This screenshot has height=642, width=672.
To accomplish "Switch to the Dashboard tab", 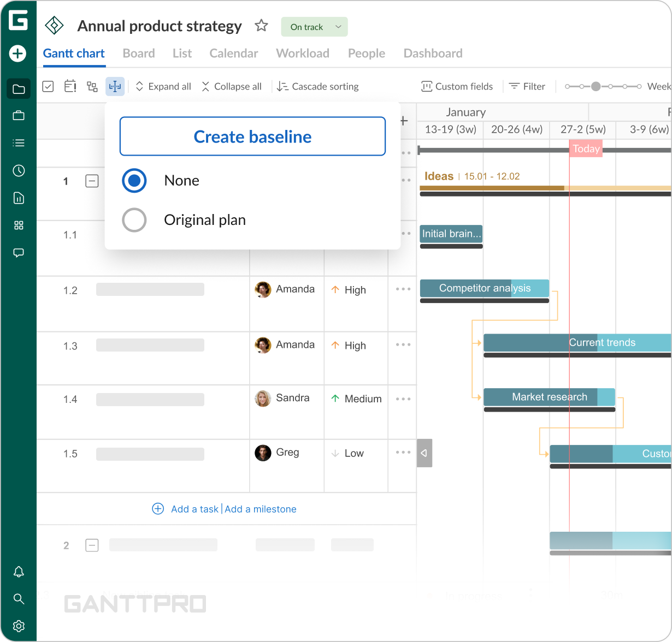I will point(433,53).
